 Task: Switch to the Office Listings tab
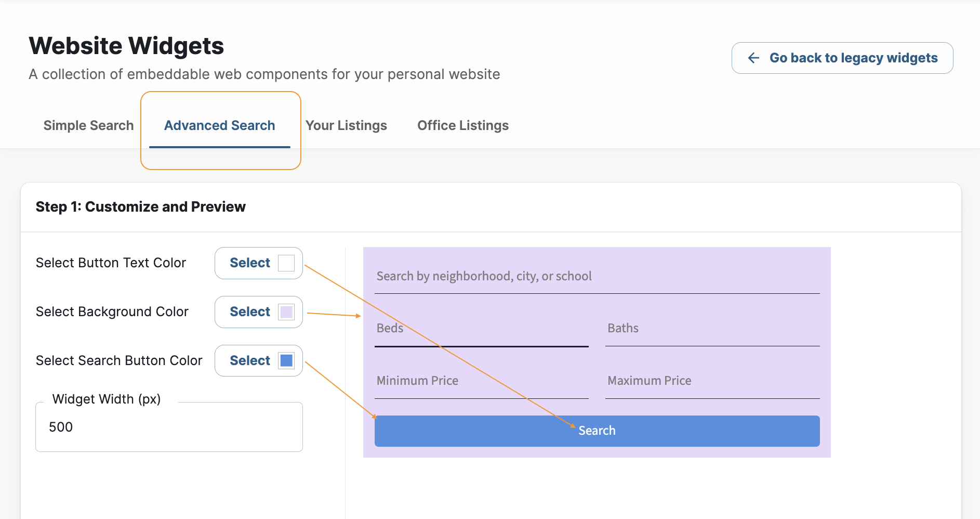[463, 125]
